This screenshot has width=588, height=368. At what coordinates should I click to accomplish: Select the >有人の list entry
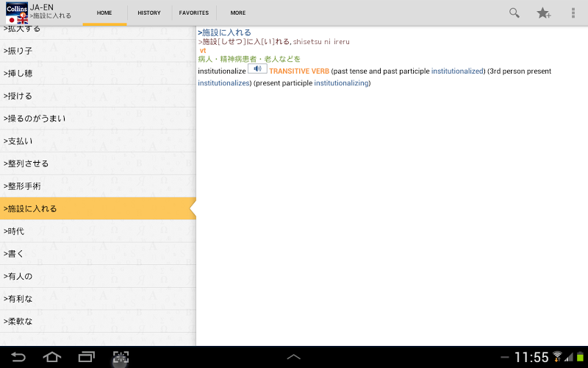(x=98, y=276)
